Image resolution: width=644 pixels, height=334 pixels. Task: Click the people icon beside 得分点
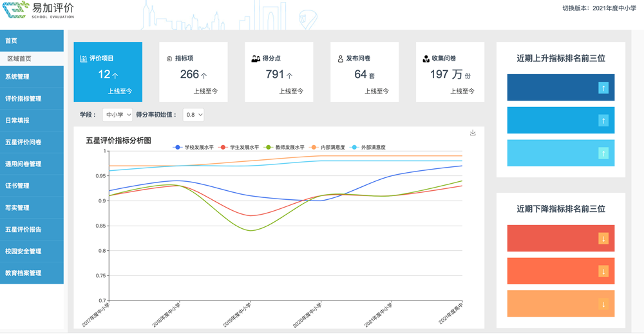click(x=255, y=59)
